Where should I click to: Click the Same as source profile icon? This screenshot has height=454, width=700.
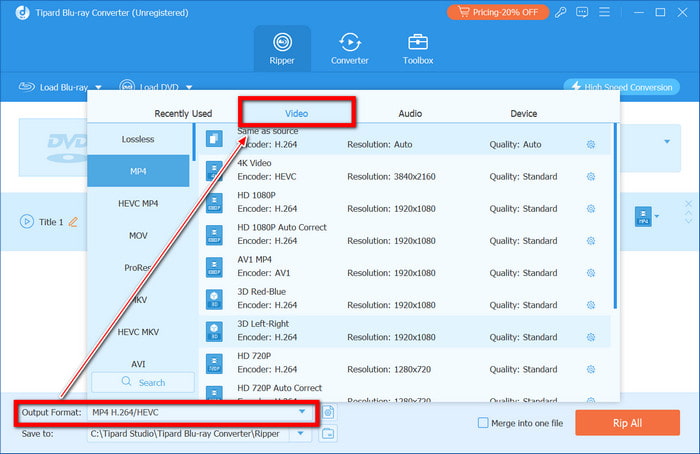click(214, 138)
